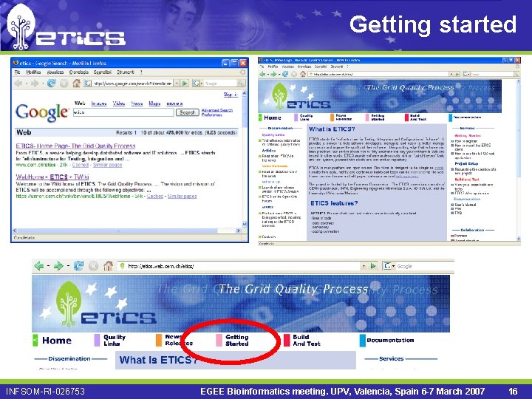The width and height of the screenshot is (532, 399).
Task: Click green Go arrow in enlarged bottom browser toolbar
Action: pos(373,266)
